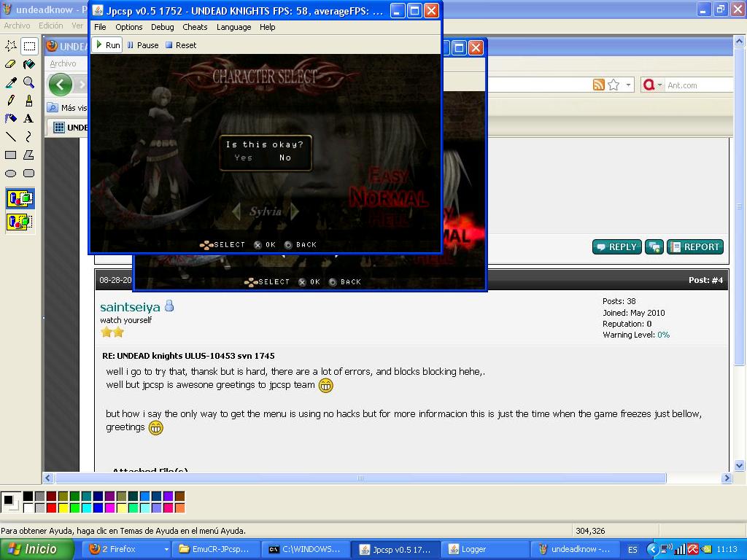Select the Rounded Rectangle shape tool
The height and width of the screenshot is (560, 747).
28,174
